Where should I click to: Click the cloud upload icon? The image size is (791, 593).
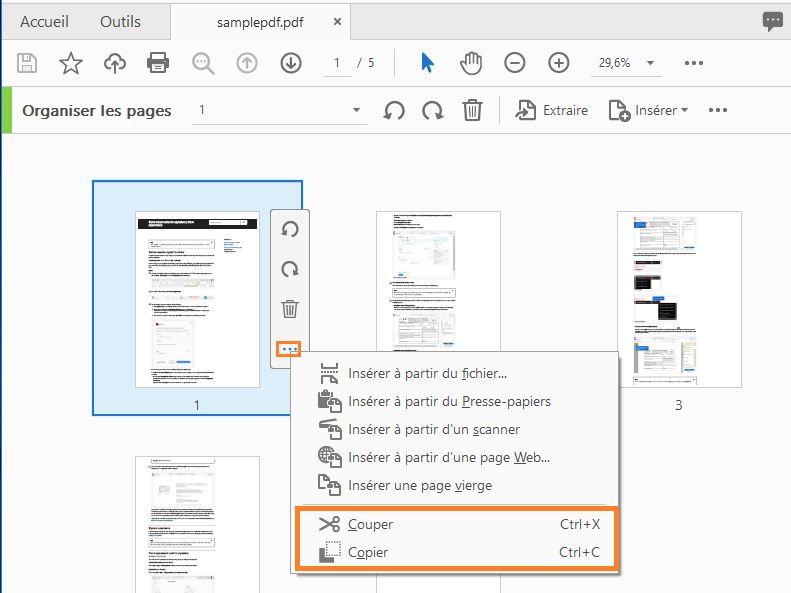(115, 63)
